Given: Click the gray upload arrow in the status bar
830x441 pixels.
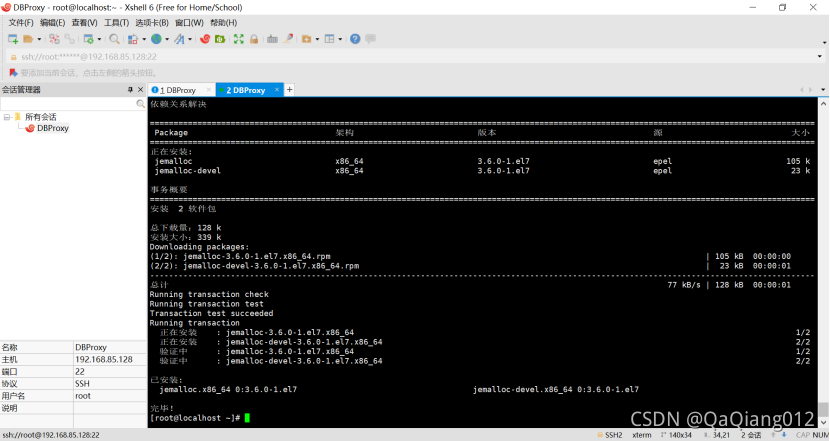Looking at the screenshot, I should (773, 435).
